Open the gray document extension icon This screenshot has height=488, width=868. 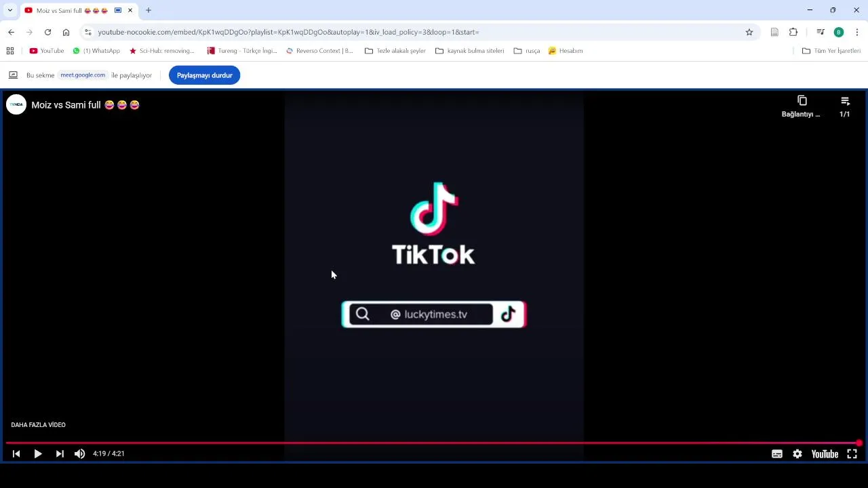[x=774, y=32]
